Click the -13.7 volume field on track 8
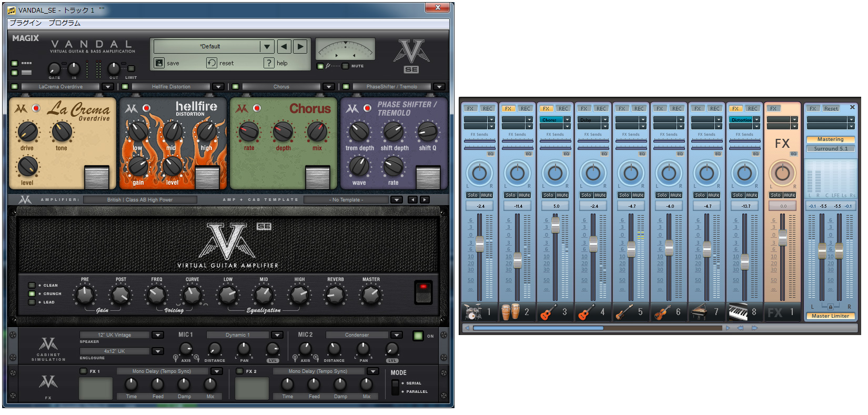 coord(746,206)
